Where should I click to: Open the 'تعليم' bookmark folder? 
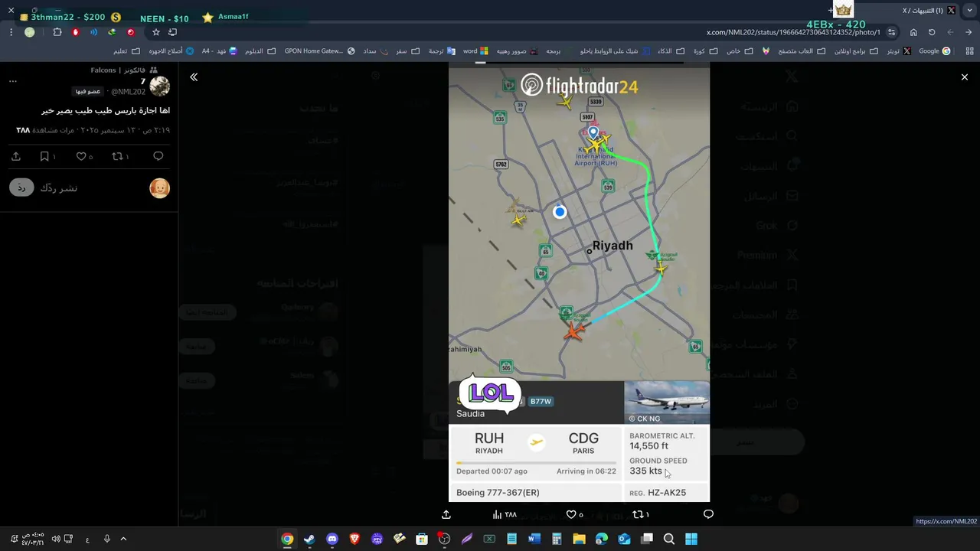point(126,51)
